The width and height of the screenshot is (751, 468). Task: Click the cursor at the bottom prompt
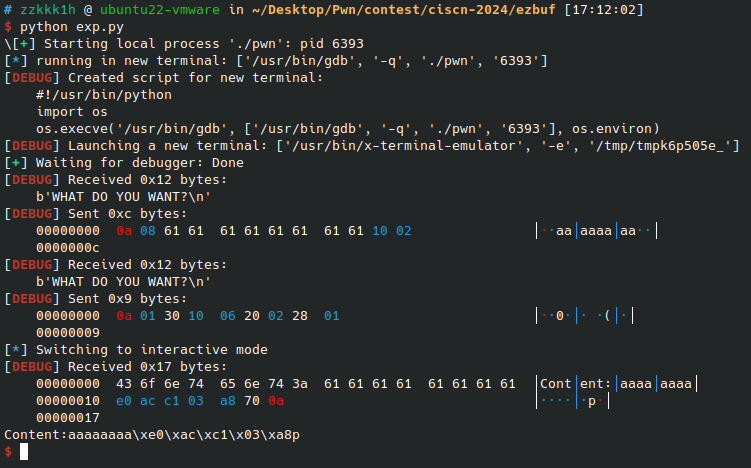coord(25,452)
